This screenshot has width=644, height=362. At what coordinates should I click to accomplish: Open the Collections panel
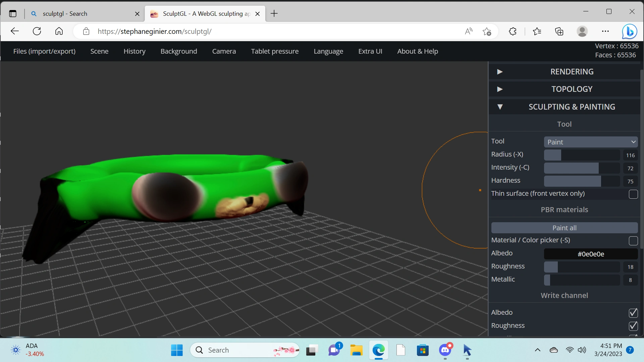coord(559,31)
